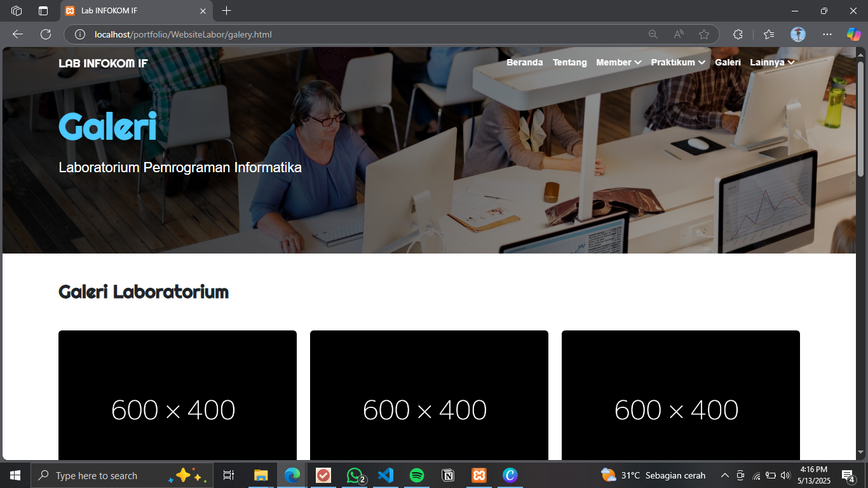Expand the Praktikum dropdown menu
Viewport: 868px width, 488px height.
tap(678, 62)
